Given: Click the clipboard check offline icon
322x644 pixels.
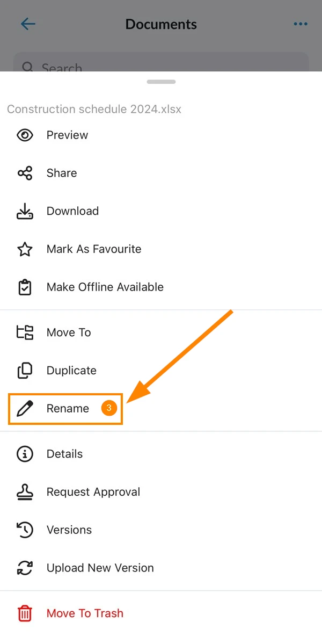Looking at the screenshot, I should (25, 287).
